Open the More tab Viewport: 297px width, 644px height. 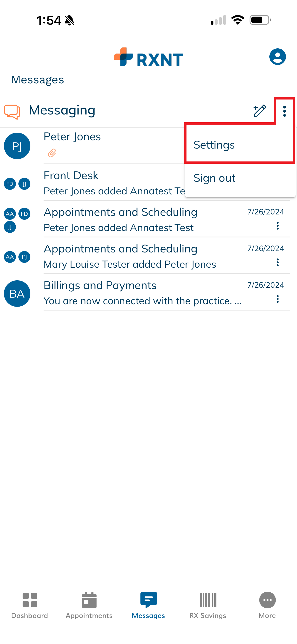pos(267,605)
